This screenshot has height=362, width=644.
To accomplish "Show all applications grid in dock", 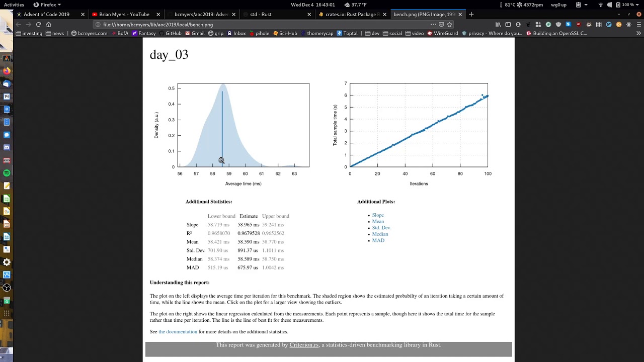I will [x=7, y=313].
